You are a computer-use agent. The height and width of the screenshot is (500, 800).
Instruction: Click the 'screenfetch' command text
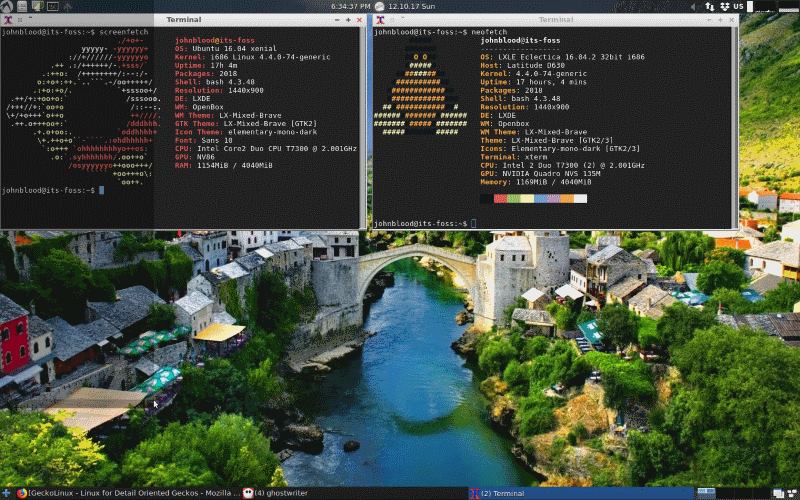[x=123, y=32]
